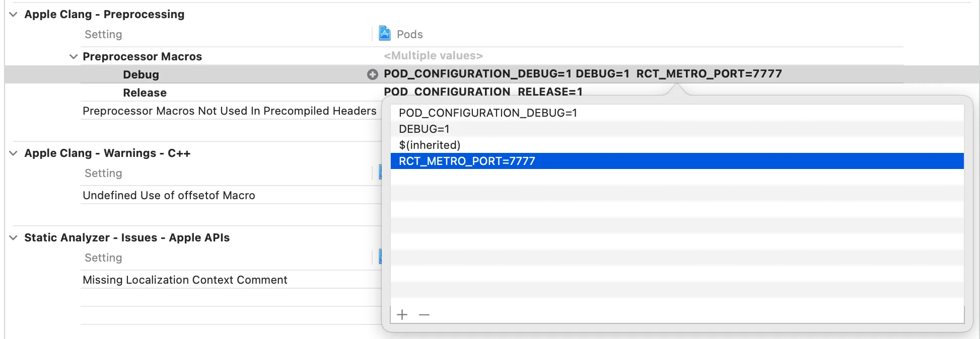Click the Pods column header label
980x339 pixels.
409,34
